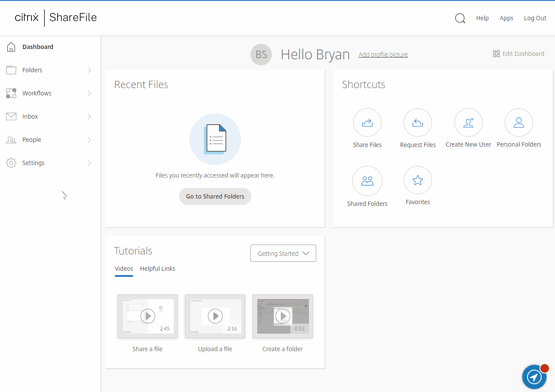Viewport: 555px width, 392px height.
Task: Select the Request Files shortcut icon
Action: [x=417, y=122]
